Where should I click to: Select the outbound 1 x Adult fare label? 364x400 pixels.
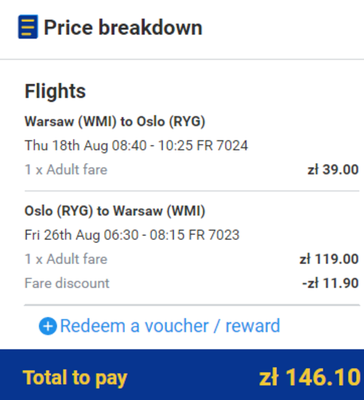pyautogui.click(x=66, y=170)
